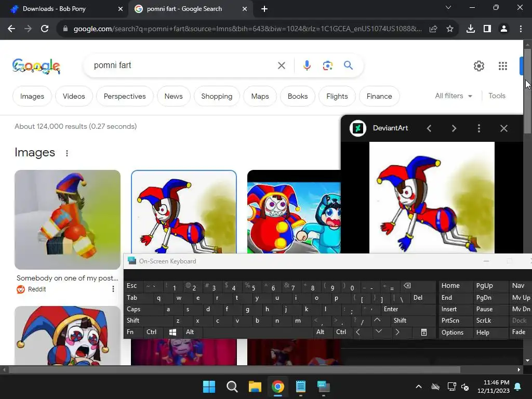Click the Windows key on On-Screen Keyboard

click(172, 332)
